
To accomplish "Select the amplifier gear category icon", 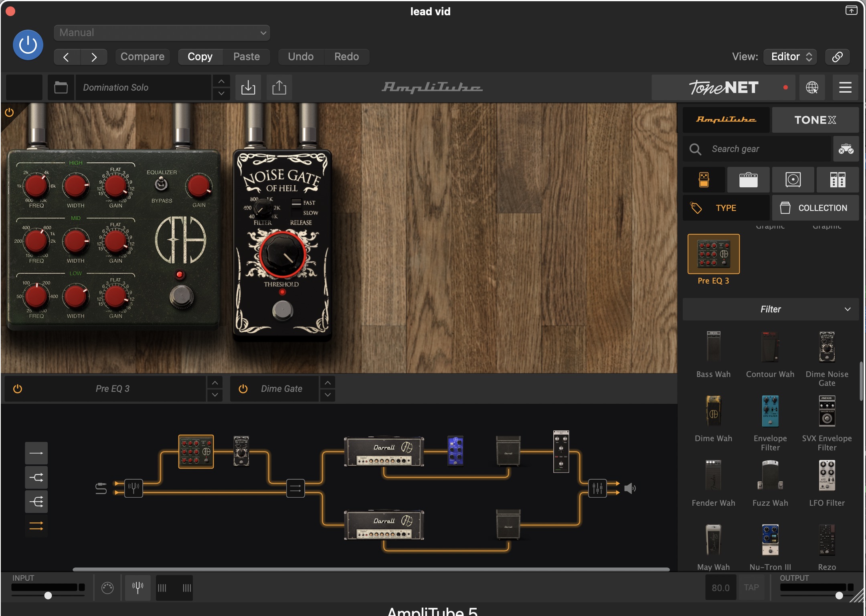I will click(748, 180).
